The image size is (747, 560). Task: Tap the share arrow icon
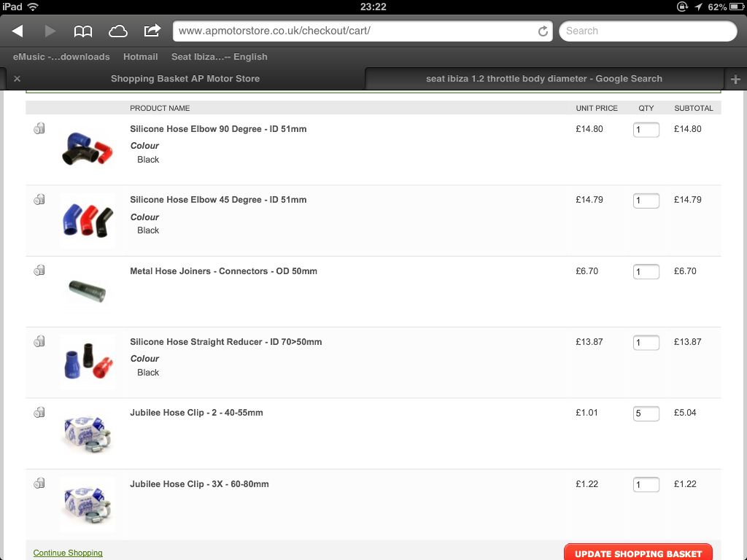click(x=152, y=31)
